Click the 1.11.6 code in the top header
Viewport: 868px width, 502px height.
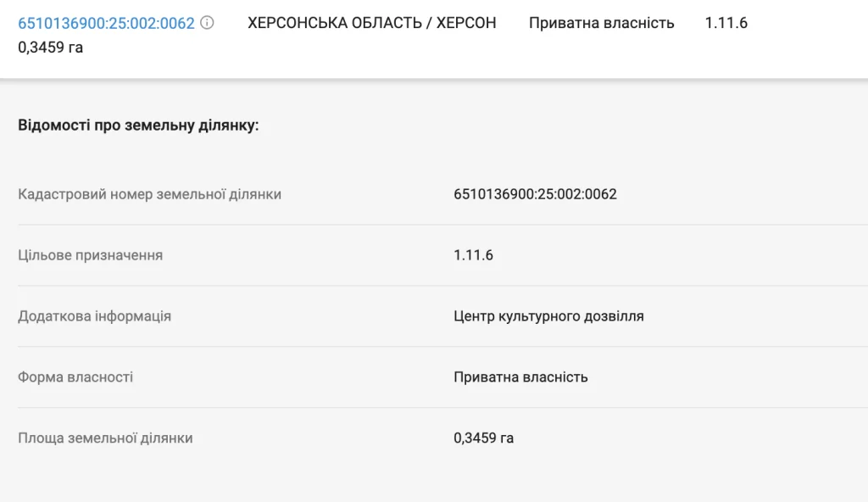[726, 23]
